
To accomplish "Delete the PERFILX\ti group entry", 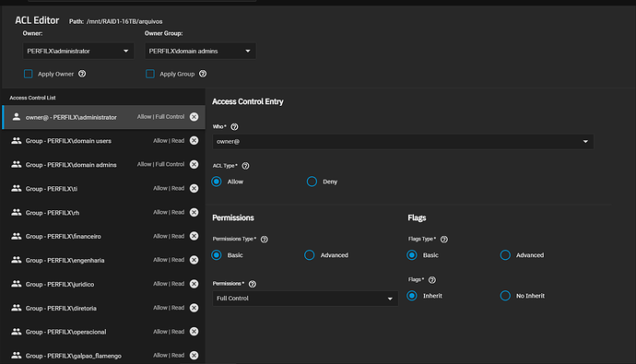I will point(194,189).
